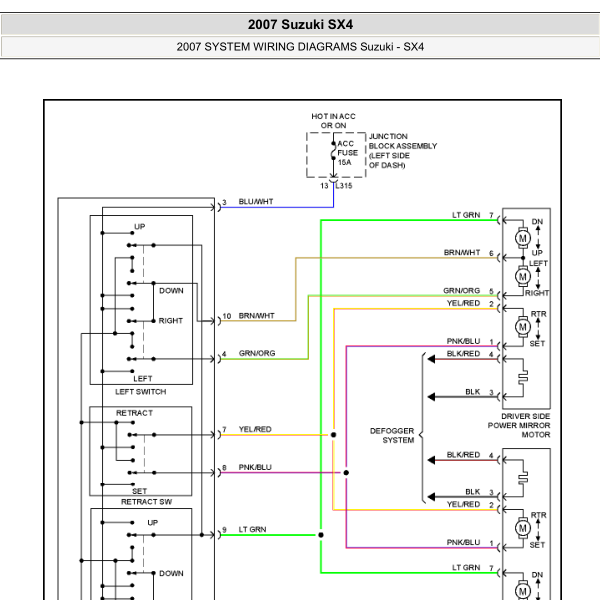This screenshot has height=600, width=600.
Task: Click the "YEL/RED" label at driver mirror pin 2
Action: pos(463,303)
